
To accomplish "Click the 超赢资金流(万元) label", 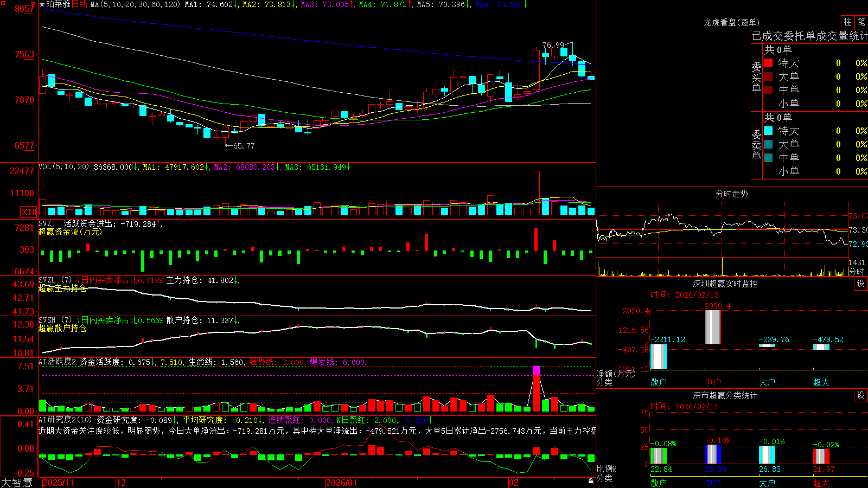I will pyautogui.click(x=70, y=232).
